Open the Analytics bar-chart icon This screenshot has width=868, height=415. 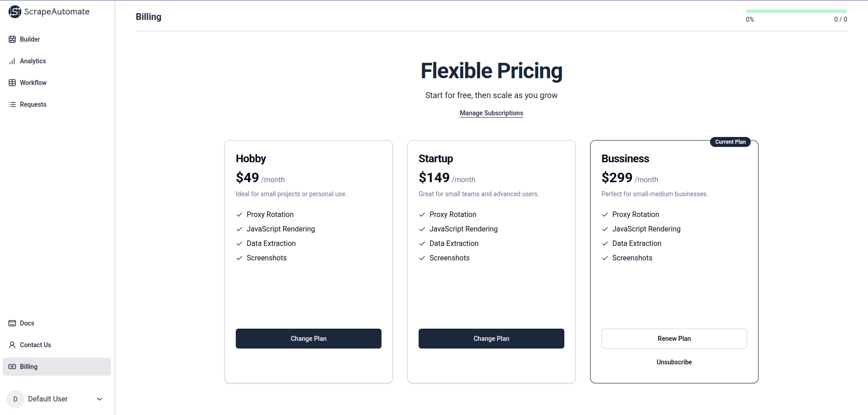[12, 61]
